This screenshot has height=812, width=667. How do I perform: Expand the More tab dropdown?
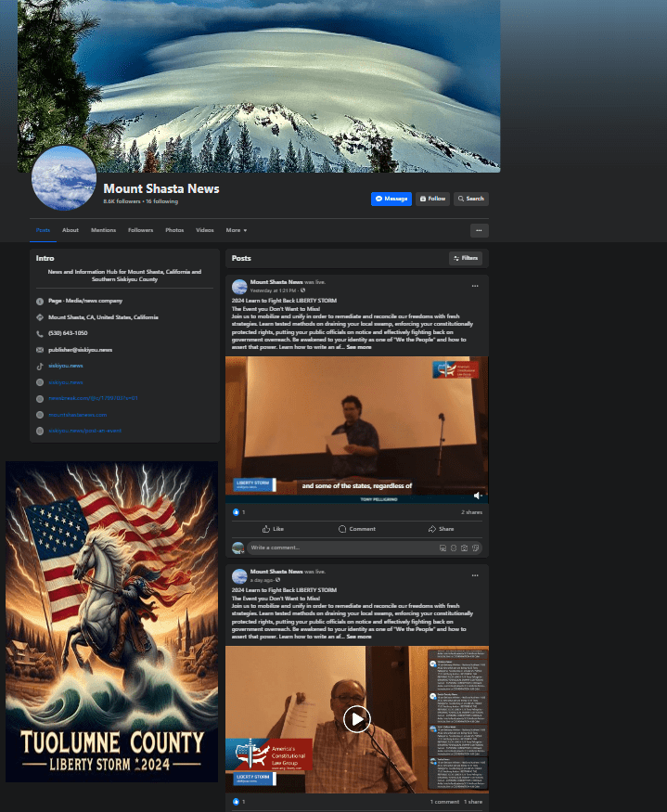(236, 230)
